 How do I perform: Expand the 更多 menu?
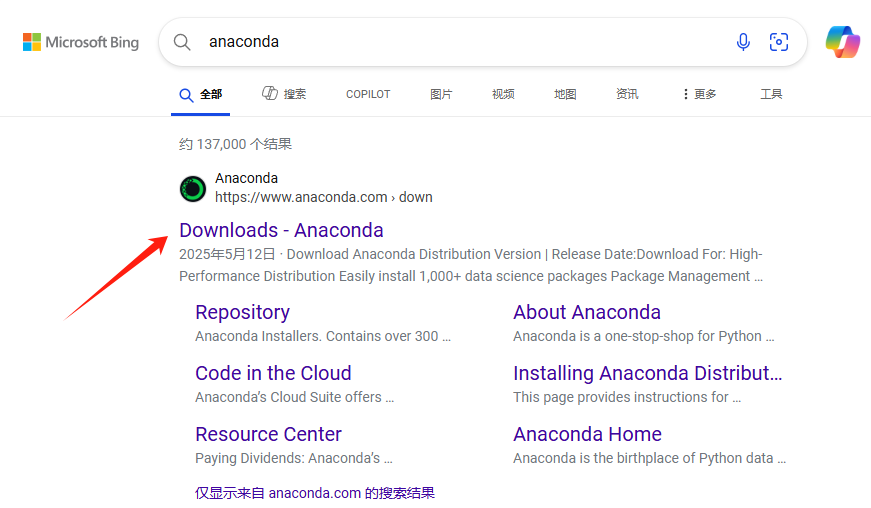pos(699,94)
